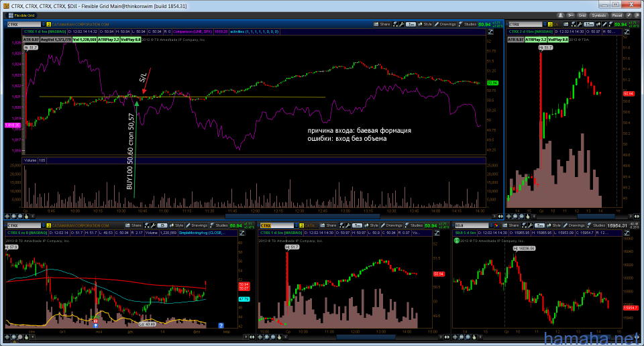Open Style menu in bottom-left daily chart
Image resolution: width=644 pixels, height=346 pixels.
click(176, 225)
